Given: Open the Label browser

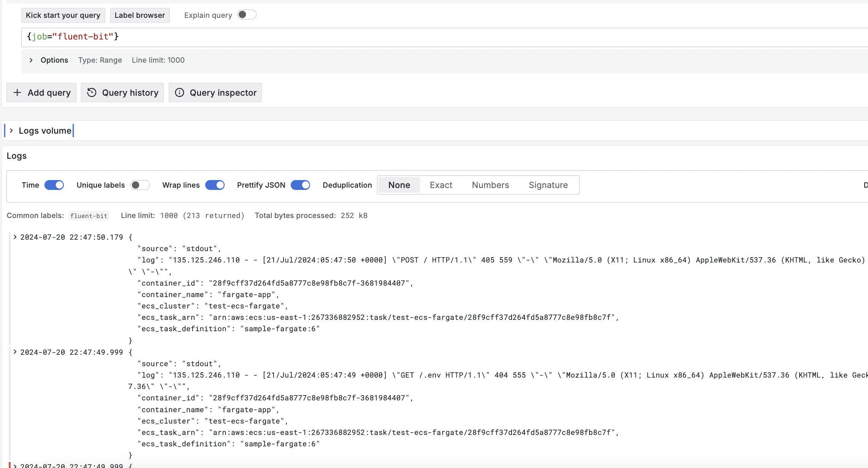Looking at the screenshot, I should tap(139, 15).
